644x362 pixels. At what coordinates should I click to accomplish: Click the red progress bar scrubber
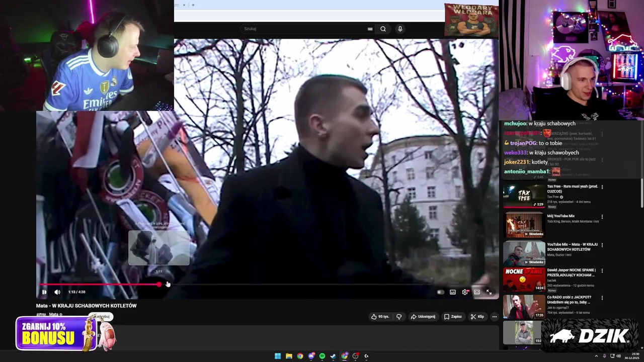pos(159,285)
